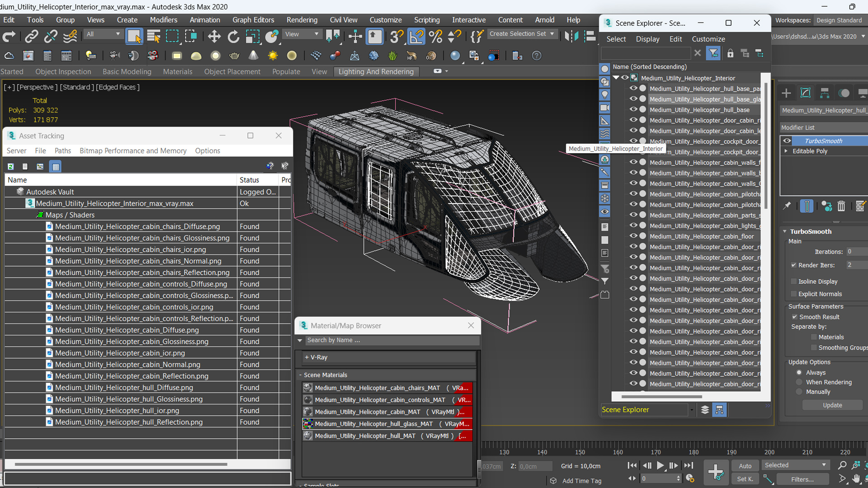
Task: Expand the Editable Poly modifier entry
Action: tap(786, 151)
